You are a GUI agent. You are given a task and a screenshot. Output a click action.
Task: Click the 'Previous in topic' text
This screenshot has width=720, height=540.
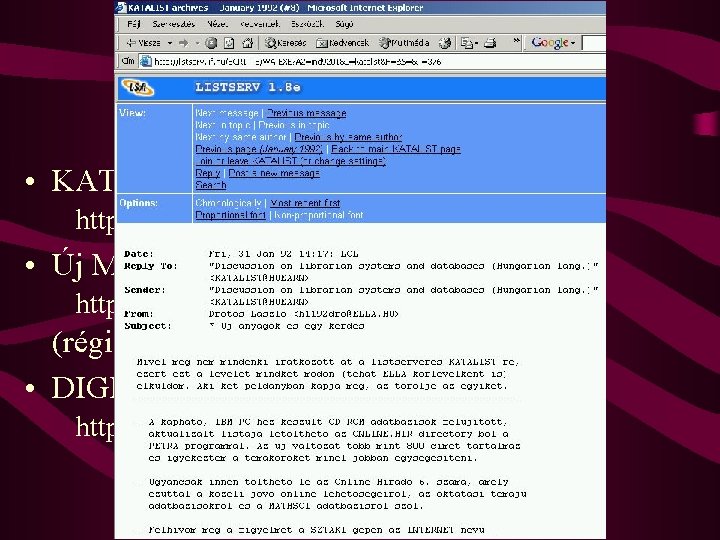pyautogui.click(x=294, y=125)
